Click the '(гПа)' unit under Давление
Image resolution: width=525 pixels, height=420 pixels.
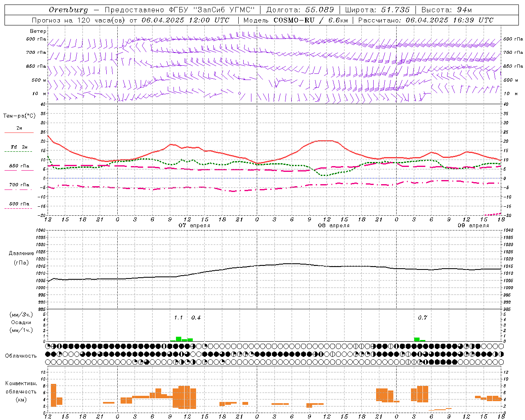(21, 262)
